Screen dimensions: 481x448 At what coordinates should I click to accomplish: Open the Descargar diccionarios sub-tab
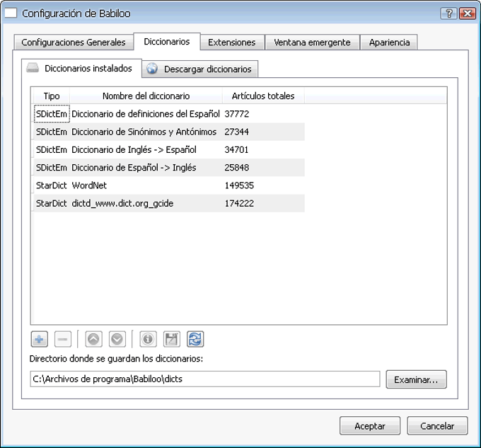pos(200,69)
